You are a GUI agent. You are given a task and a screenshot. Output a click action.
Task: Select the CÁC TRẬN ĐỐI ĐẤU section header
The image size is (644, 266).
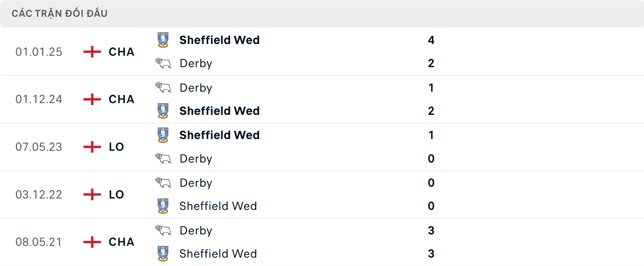60,13
